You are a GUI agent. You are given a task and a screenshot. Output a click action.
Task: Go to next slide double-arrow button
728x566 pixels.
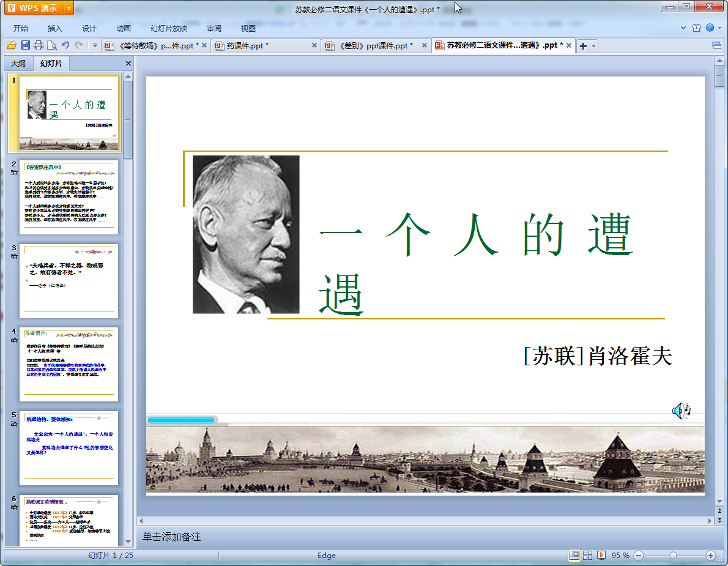pyautogui.click(x=719, y=520)
